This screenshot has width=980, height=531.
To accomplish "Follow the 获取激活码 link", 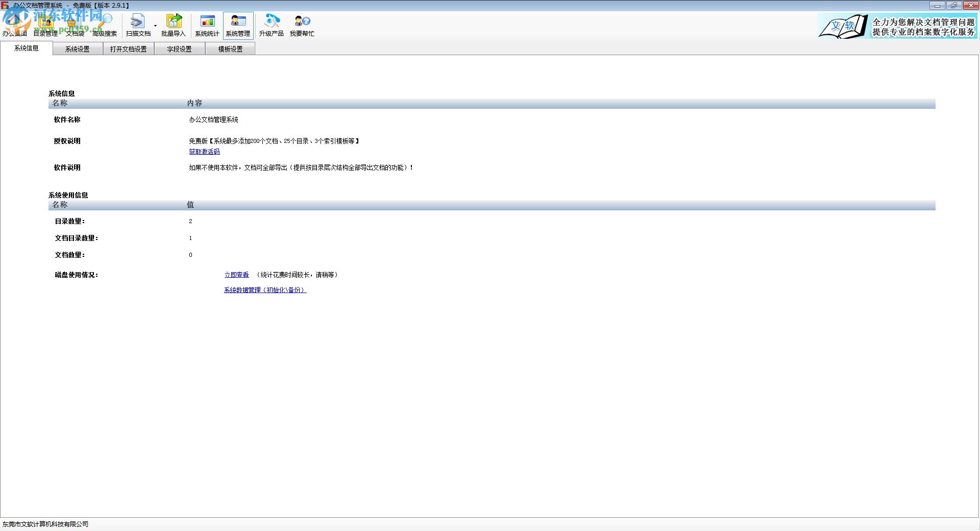I will coord(204,152).
